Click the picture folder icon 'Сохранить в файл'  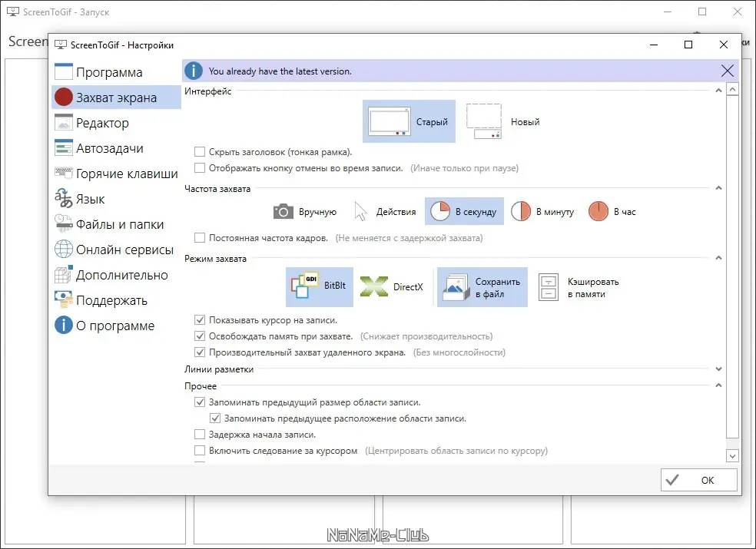coord(456,287)
